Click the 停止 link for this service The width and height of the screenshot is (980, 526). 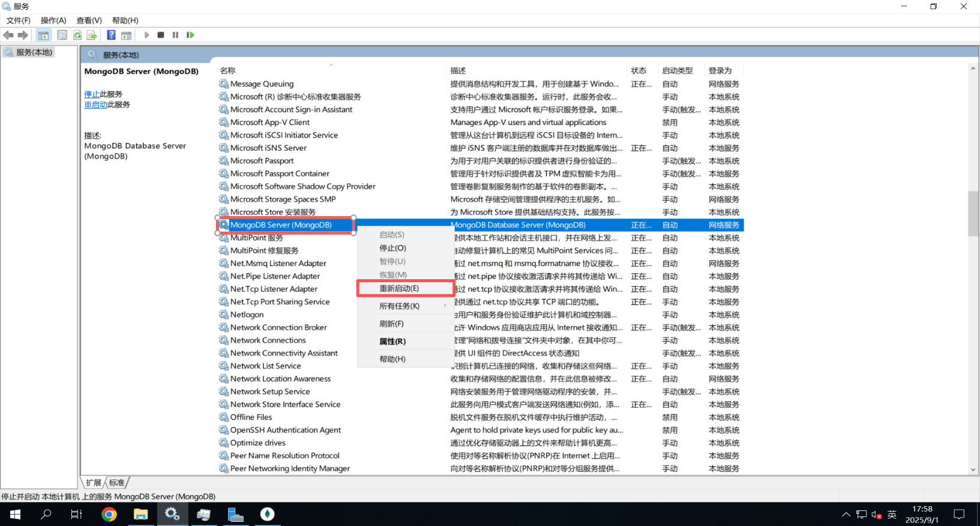[92, 94]
